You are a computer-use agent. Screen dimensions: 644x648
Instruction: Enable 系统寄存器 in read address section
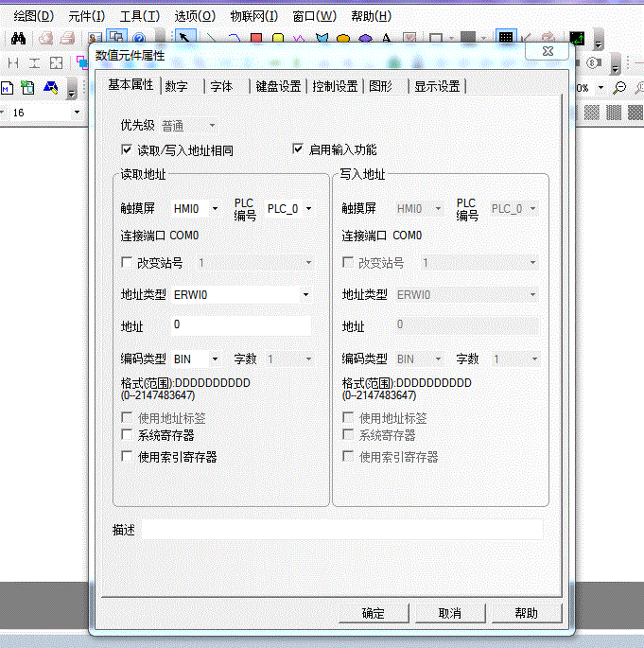point(128,435)
